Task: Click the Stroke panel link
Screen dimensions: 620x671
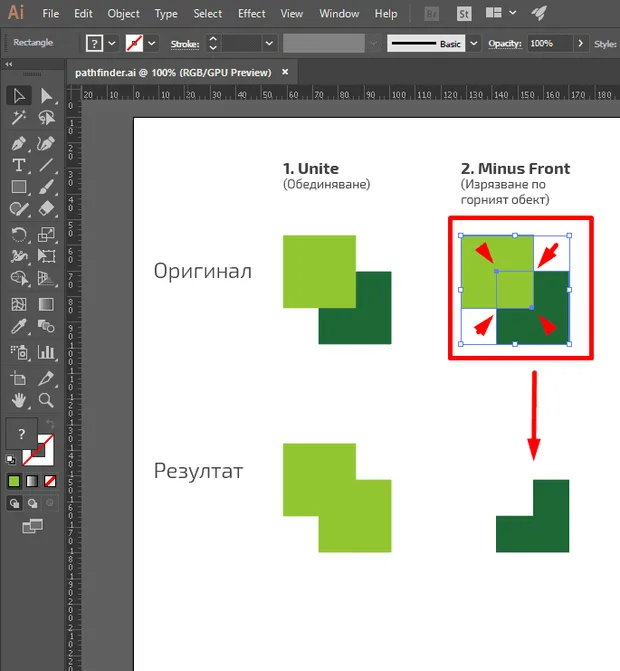Action: click(185, 44)
